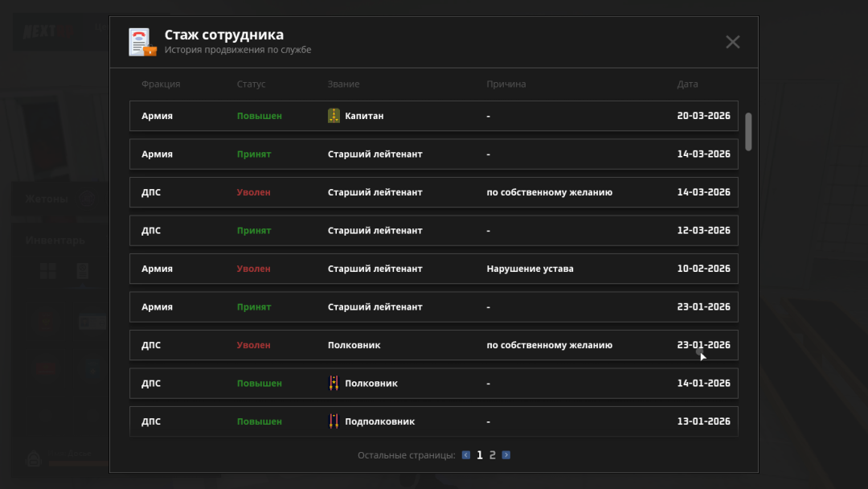Image resolution: width=868 pixels, height=489 pixels.
Task: Go to next page arrow
Action: pos(506,455)
